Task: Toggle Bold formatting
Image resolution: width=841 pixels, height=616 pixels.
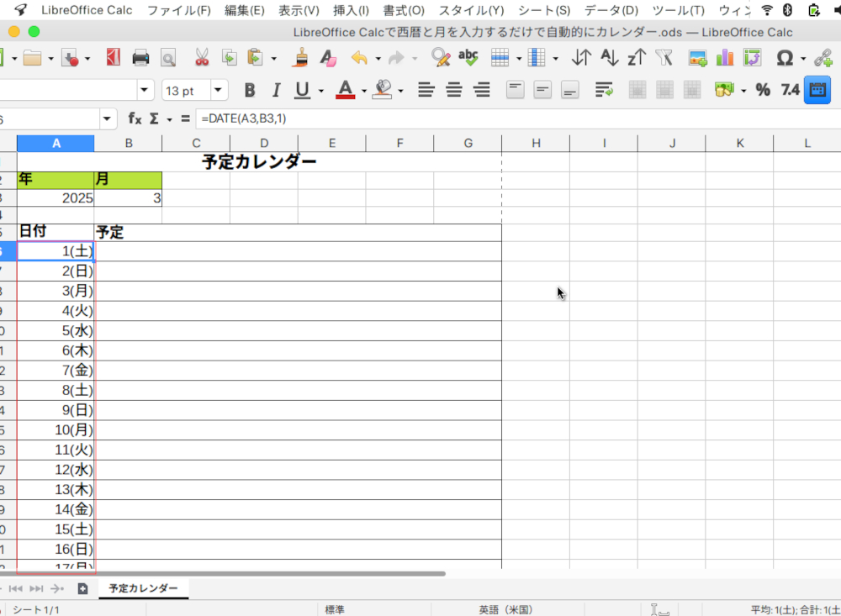Action: [249, 90]
